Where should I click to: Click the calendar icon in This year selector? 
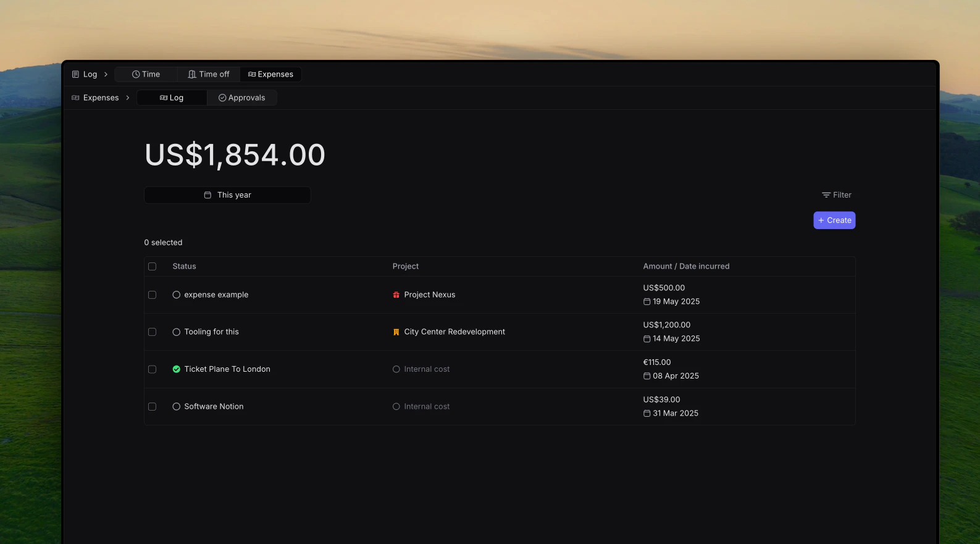pyautogui.click(x=207, y=195)
